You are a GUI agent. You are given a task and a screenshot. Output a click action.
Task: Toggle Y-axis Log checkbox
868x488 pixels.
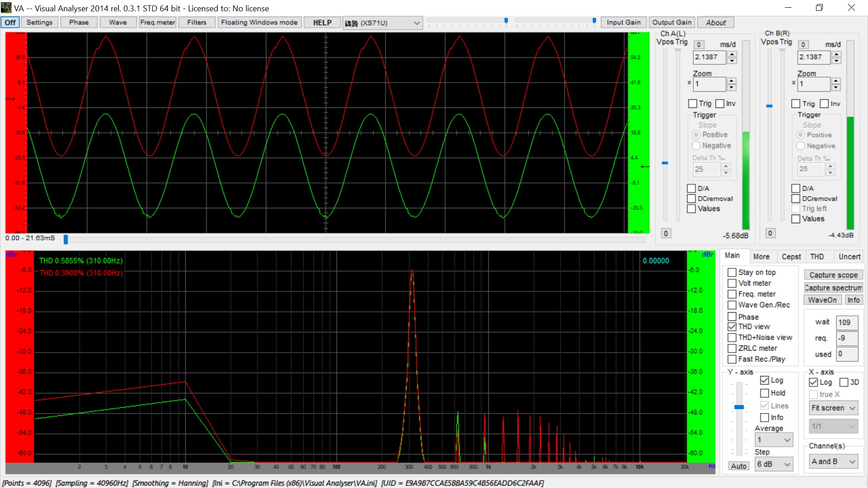(x=764, y=380)
